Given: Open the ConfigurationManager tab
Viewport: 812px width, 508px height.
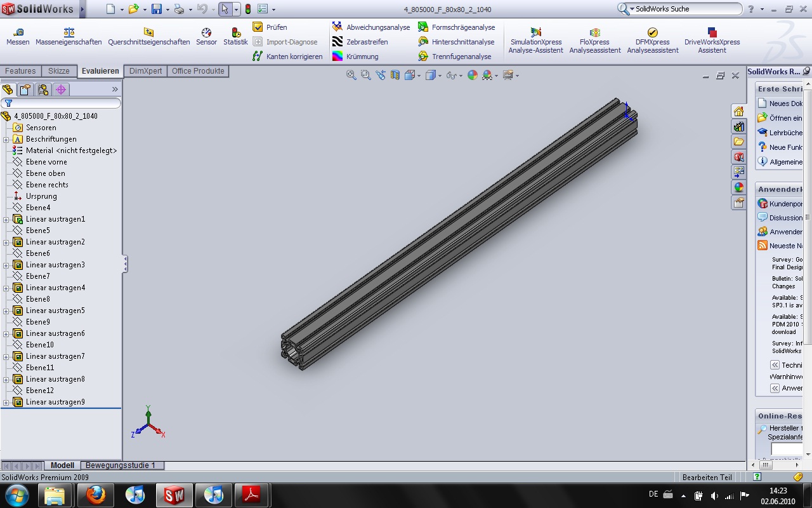Looking at the screenshot, I should point(43,90).
